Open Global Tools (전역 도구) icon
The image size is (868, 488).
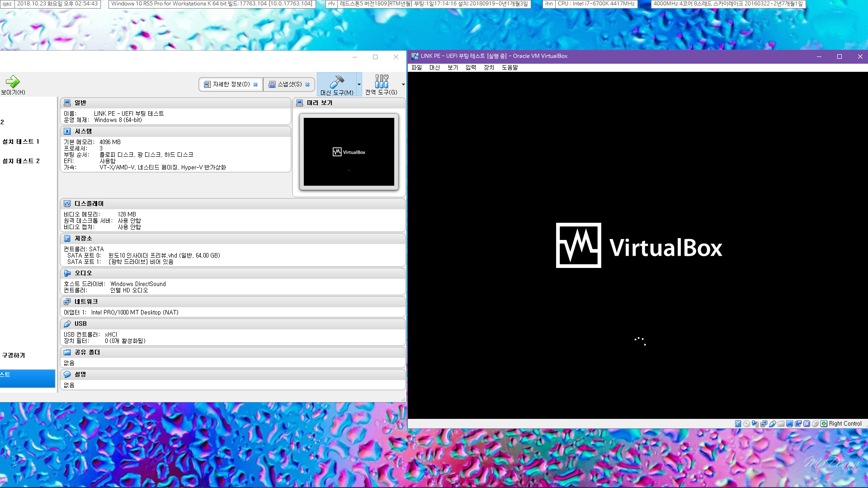[381, 81]
